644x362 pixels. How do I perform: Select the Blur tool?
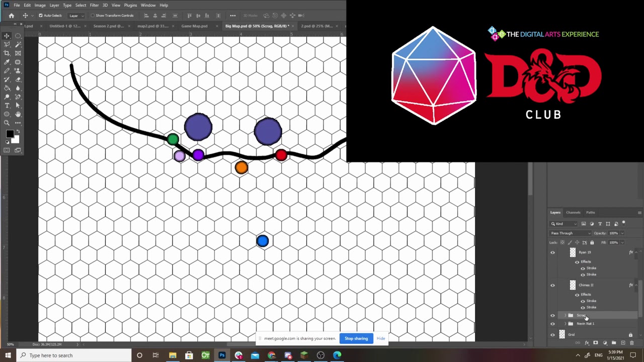tap(18, 88)
